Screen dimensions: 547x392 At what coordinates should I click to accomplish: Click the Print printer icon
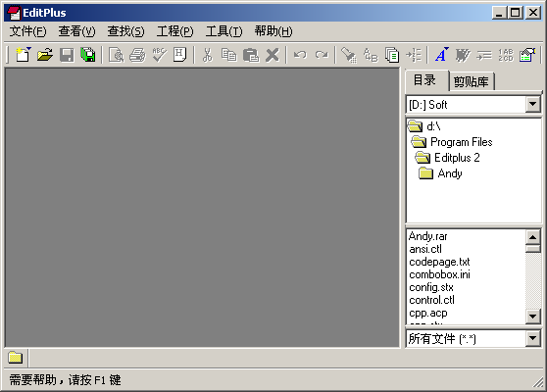point(137,55)
